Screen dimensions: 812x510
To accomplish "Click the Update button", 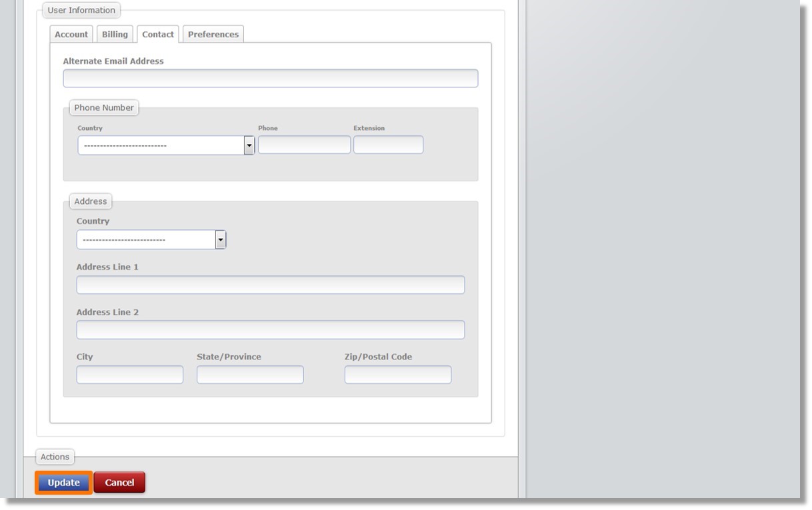I will pyautogui.click(x=64, y=483).
